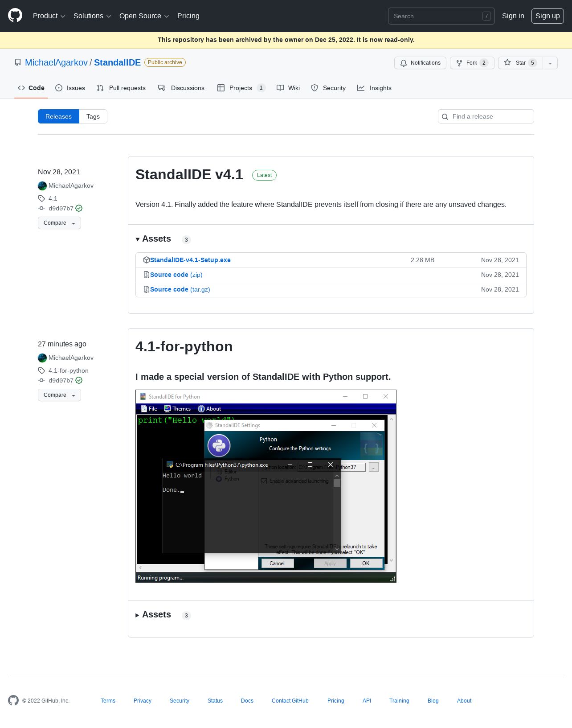This screenshot has height=728, width=572.
Task: Click the Sign up button
Action: click(547, 16)
